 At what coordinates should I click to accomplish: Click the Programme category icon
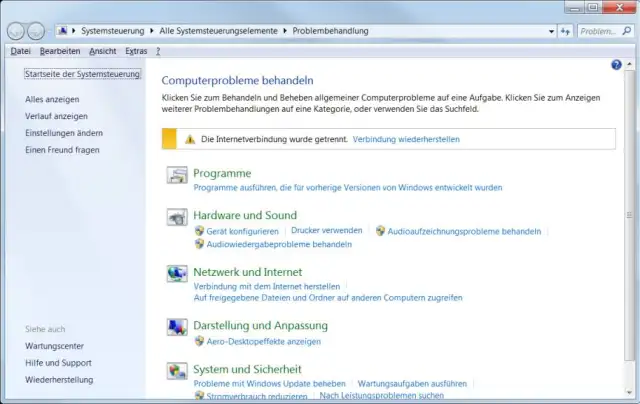click(x=176, y=177)
